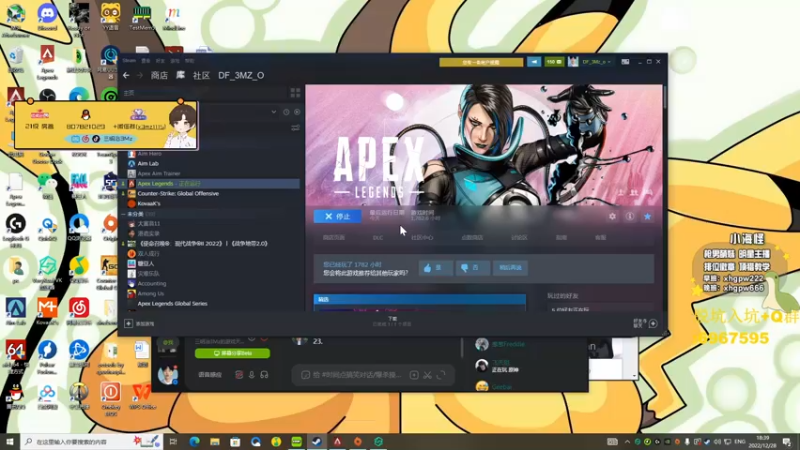
Task: Click thumbs-up 是 recommend button
Action: (436, 268)
